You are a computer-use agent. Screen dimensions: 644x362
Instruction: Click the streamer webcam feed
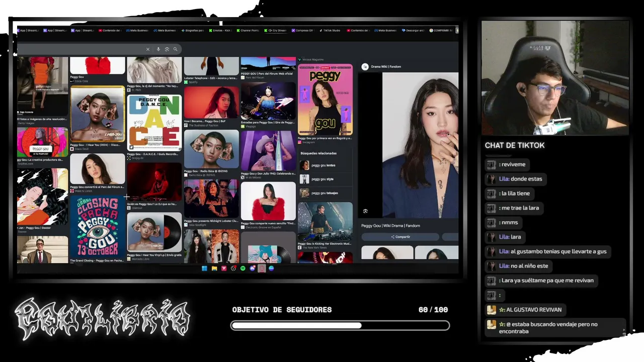pyautogui.click(x=555, y=78)
